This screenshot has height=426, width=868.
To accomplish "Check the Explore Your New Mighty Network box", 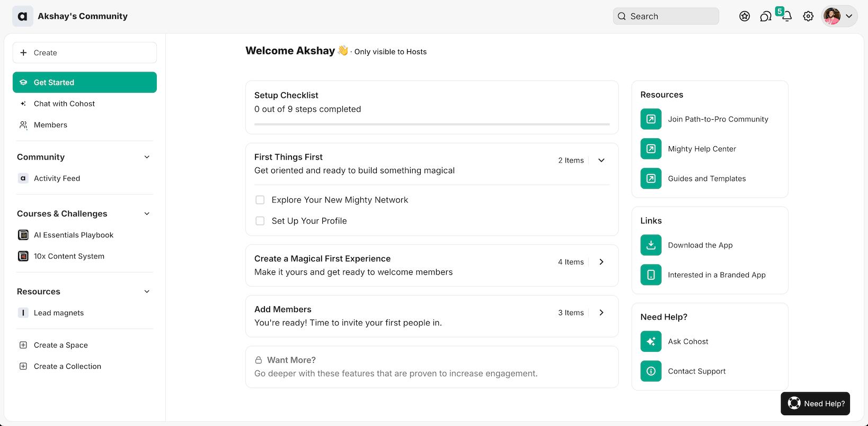I will (260, 200).
